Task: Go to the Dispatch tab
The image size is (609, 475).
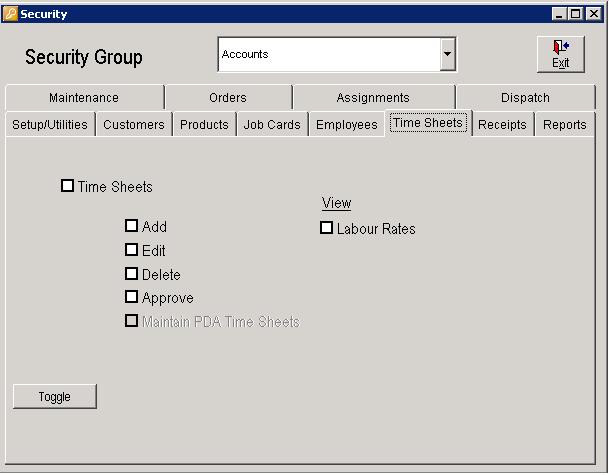Action: point(525,98)
